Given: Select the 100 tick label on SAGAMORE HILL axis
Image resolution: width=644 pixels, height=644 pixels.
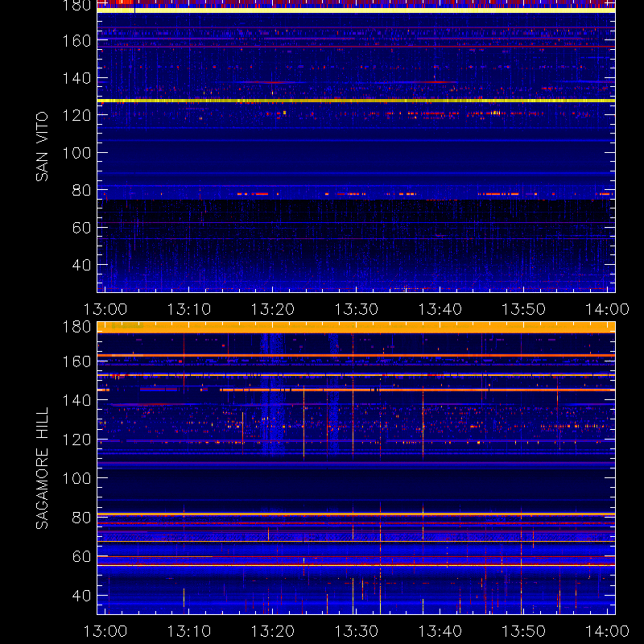Looking at the screenshot, I should [x=76, y=478].
